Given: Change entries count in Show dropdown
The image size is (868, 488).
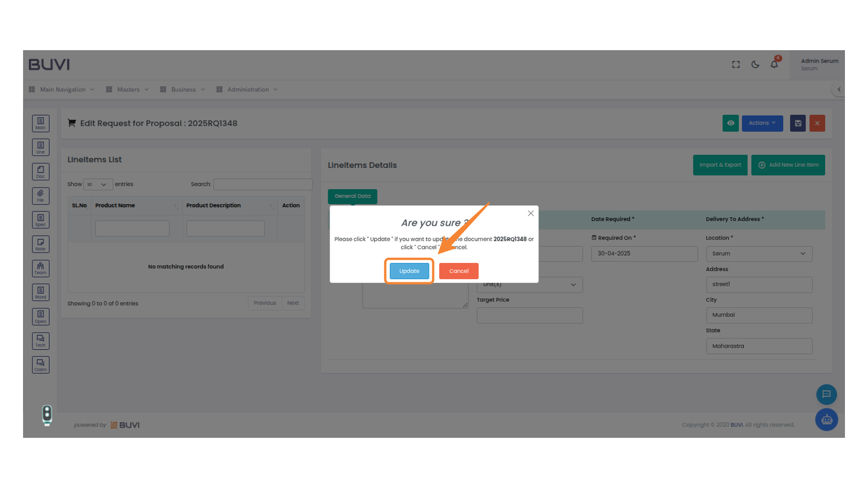Looking at the screenshot, I should 98,184.
